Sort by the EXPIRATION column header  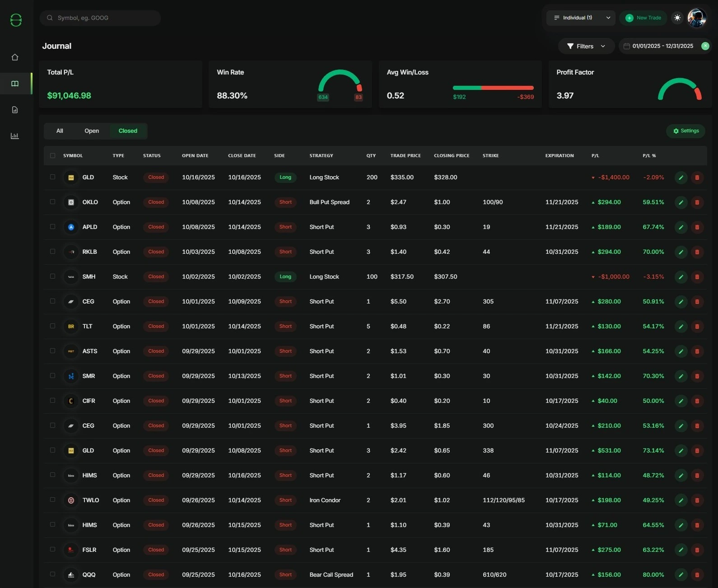click(559, 156)
